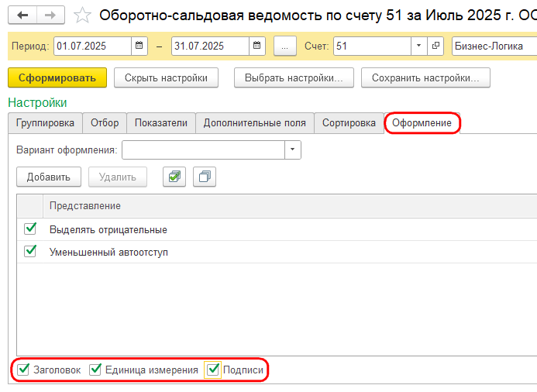The height and width of the screenshot is (392, 537).
Task: Go forward with the right arrow button
Action: tap(50, 15)
